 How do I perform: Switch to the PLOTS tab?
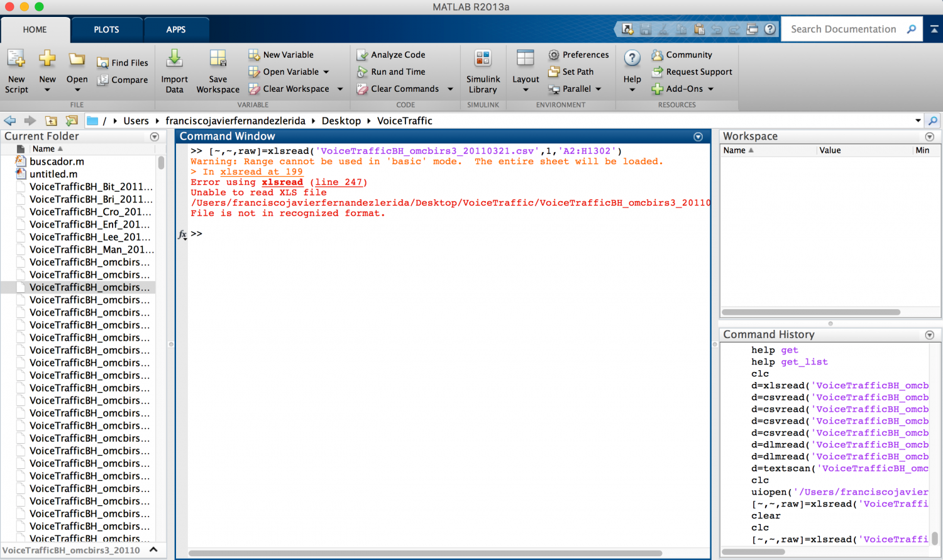click(106, 30)
